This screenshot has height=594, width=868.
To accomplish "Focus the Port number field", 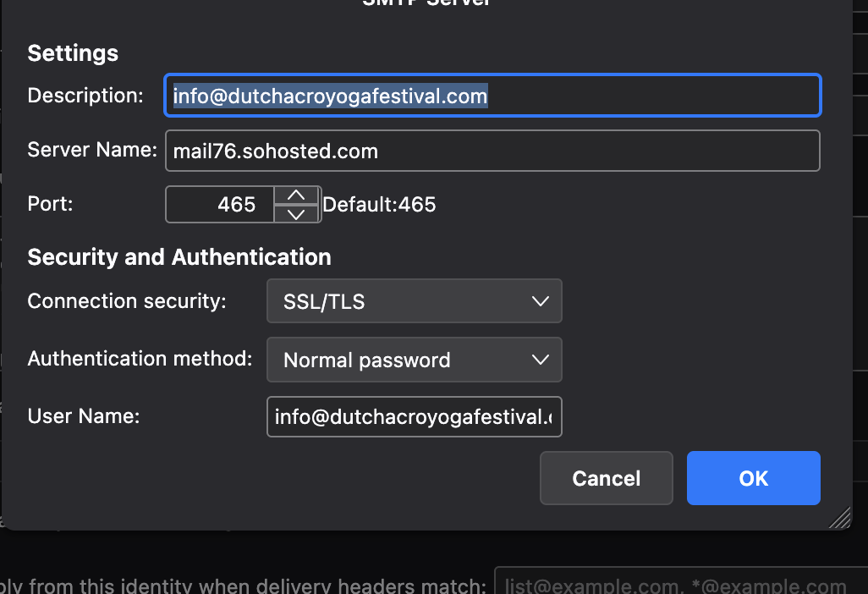I will click(220, 205).
